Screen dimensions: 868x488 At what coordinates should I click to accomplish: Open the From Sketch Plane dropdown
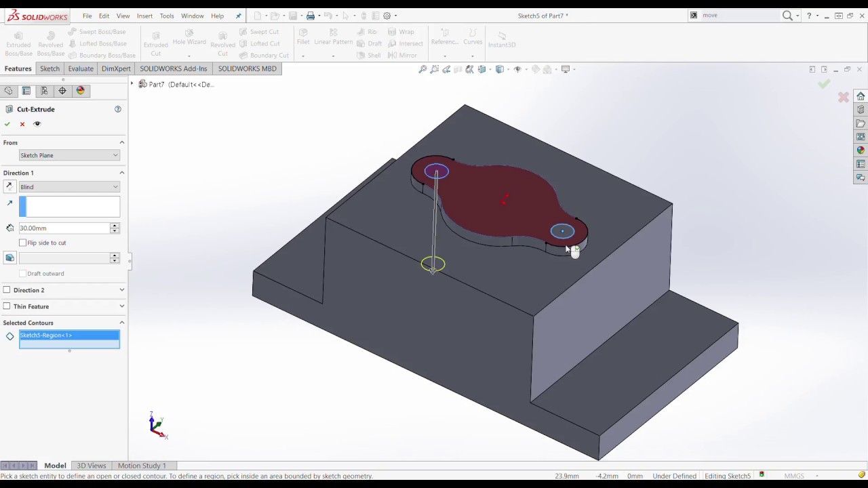[x=69, y=155]
